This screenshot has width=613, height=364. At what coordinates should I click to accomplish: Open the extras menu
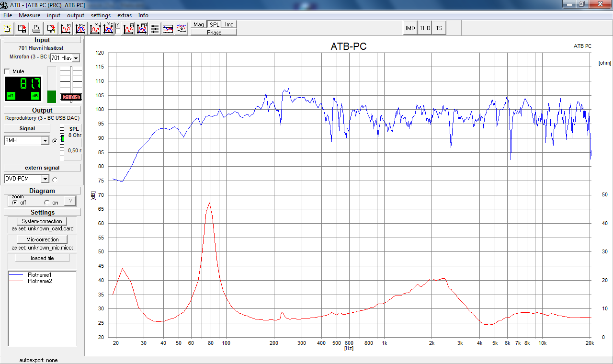(125, 15)
